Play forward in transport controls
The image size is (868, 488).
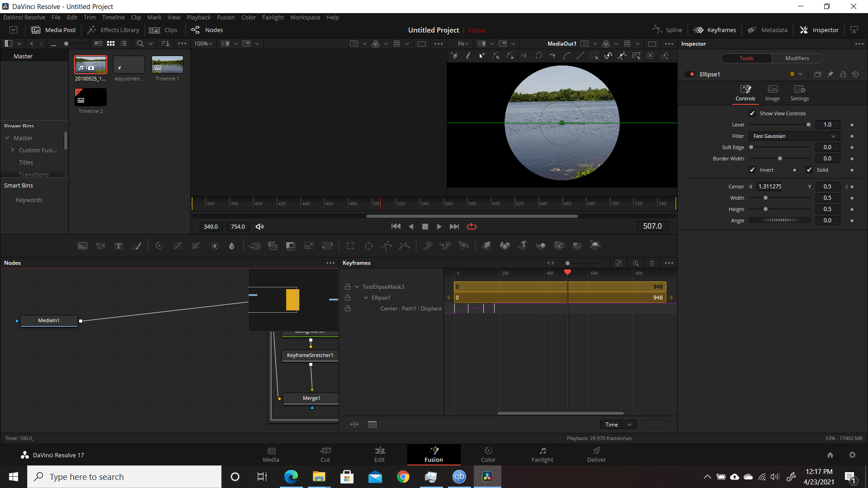pyautogui.click(x=439, y=226)
